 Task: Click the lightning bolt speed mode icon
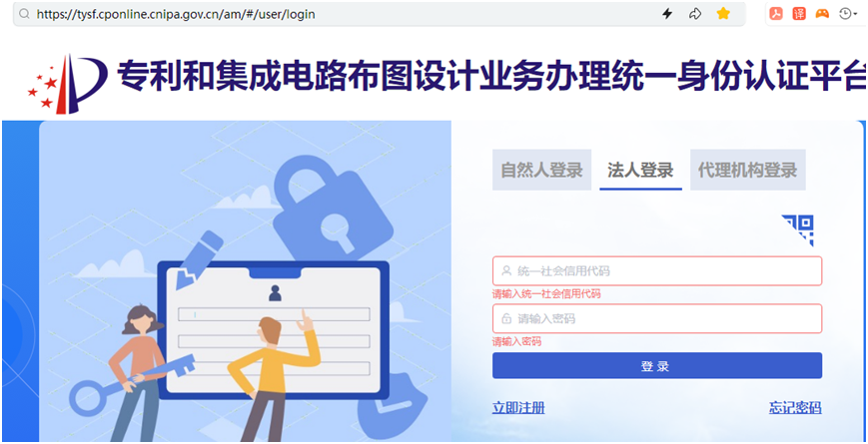pos(667,14)
